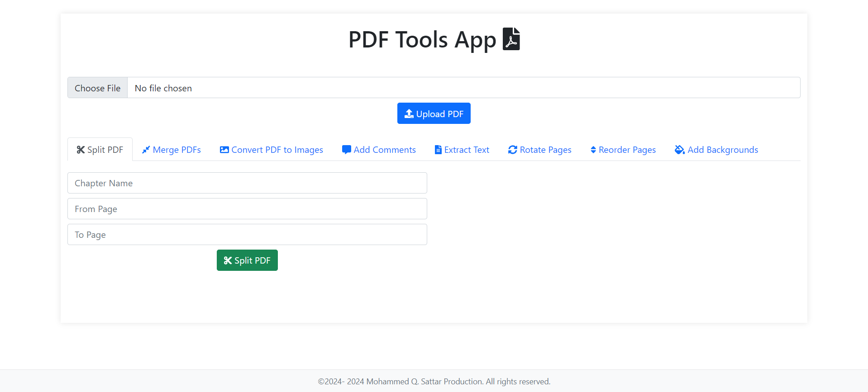Viewport: 868px width, 392px height.
Task: Switch to the Merge PDFs tab
Action: click(172, 150)
